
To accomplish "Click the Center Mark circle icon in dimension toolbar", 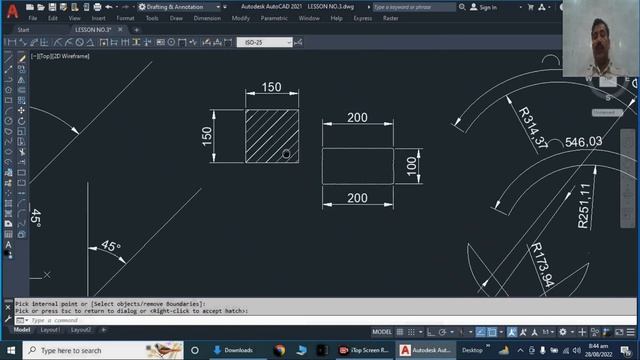I will tap(171, 42).
